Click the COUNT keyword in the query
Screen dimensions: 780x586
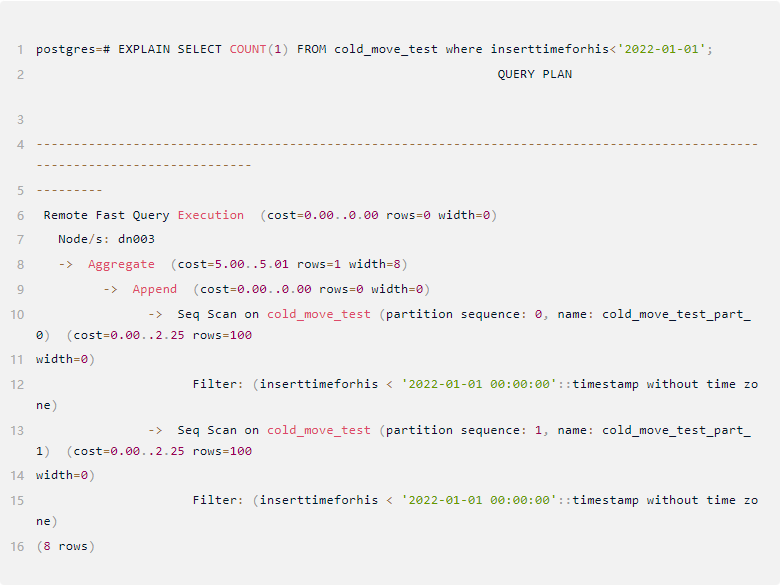[248, 49]
